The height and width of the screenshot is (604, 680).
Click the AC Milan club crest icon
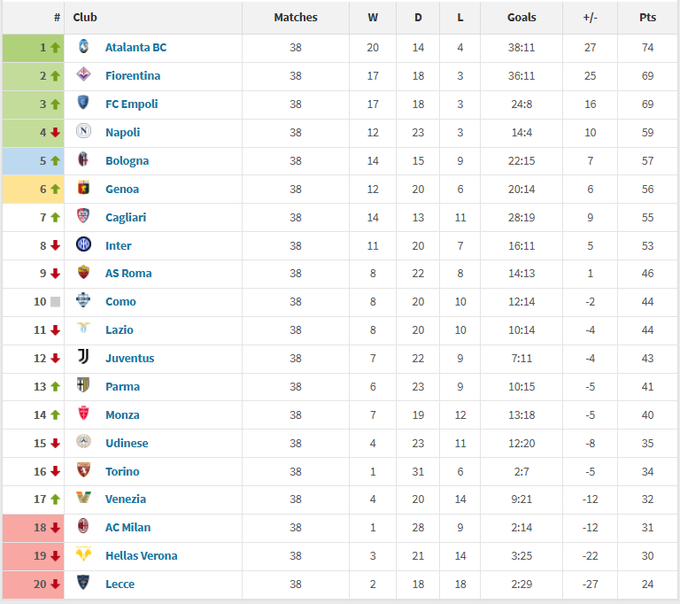coord(84,527)
